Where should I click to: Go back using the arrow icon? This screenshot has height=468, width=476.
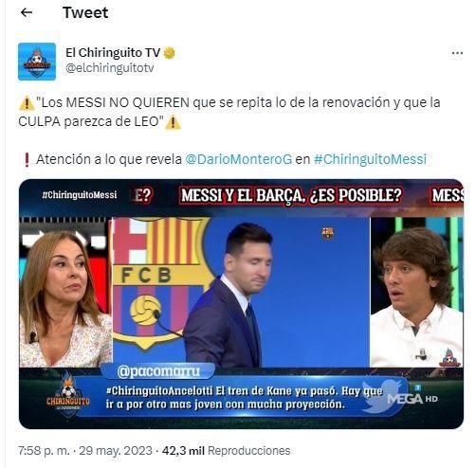click(x=27, y=12)
